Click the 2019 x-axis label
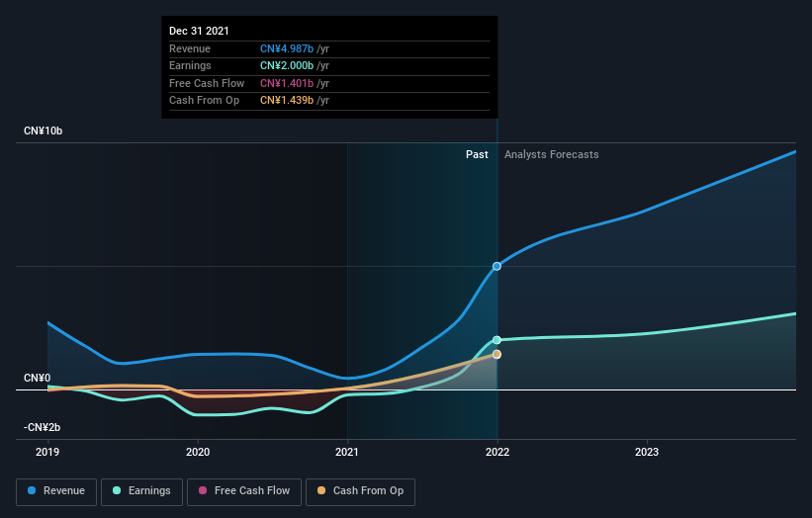This screenshot has height=518, width=812. pos(47,453)
